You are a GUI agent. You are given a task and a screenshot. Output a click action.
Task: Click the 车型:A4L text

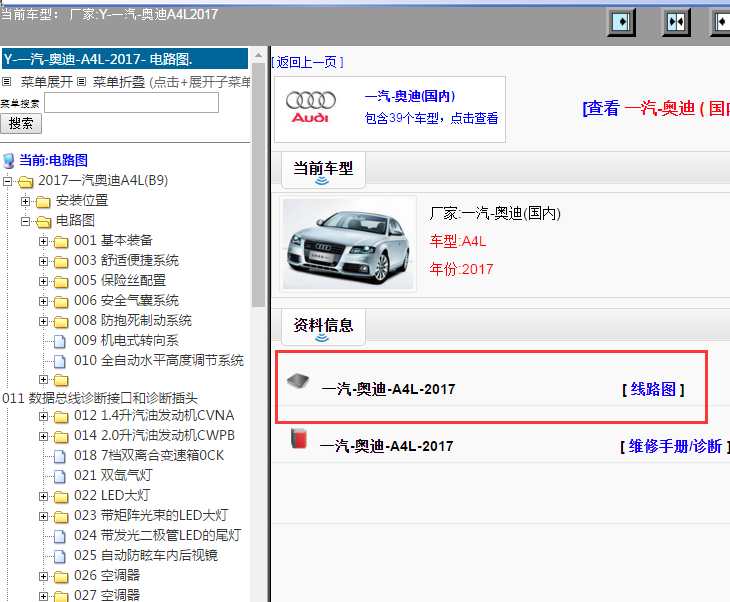click(x=458, y=242)
